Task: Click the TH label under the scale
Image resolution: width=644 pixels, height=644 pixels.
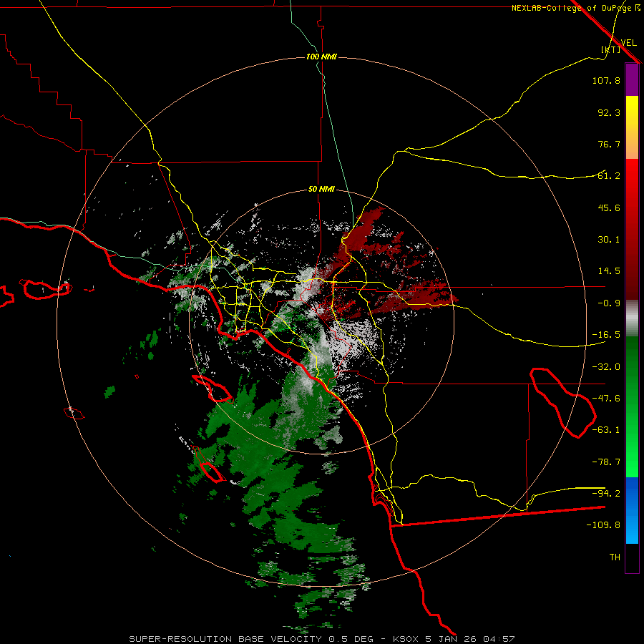Action: click(x=615, y=557)
